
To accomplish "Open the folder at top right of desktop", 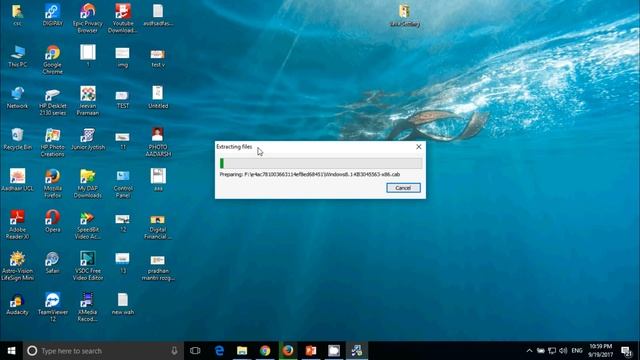I will (x=404, y=16).
